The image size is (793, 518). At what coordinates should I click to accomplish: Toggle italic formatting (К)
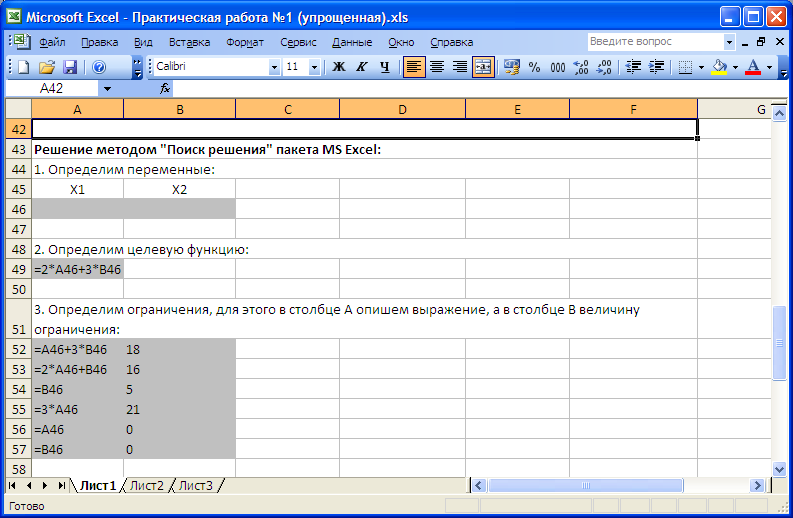pos(362,67)
